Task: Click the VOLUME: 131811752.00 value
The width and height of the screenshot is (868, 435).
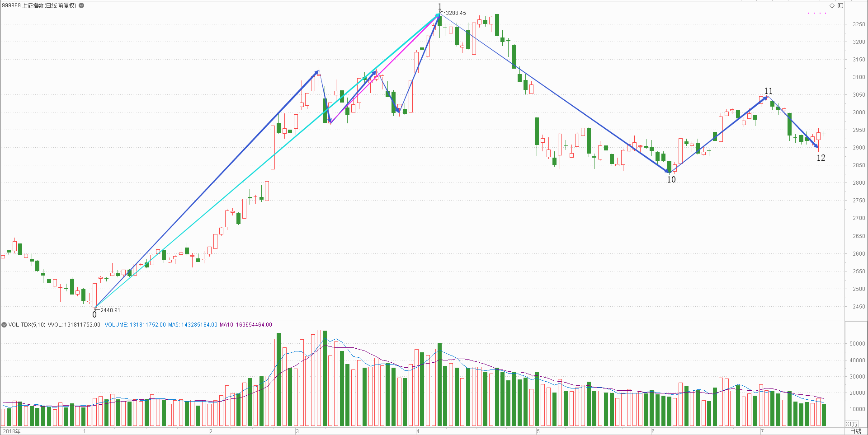Action: coord(135,324)
